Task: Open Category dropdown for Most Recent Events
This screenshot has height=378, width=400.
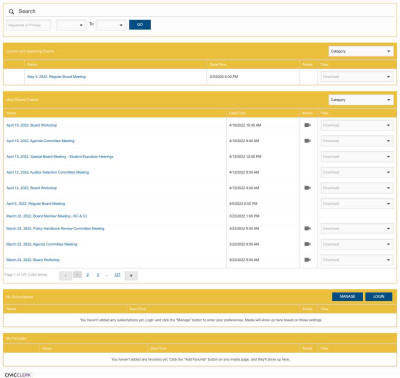Action: (x=361, y=100)
